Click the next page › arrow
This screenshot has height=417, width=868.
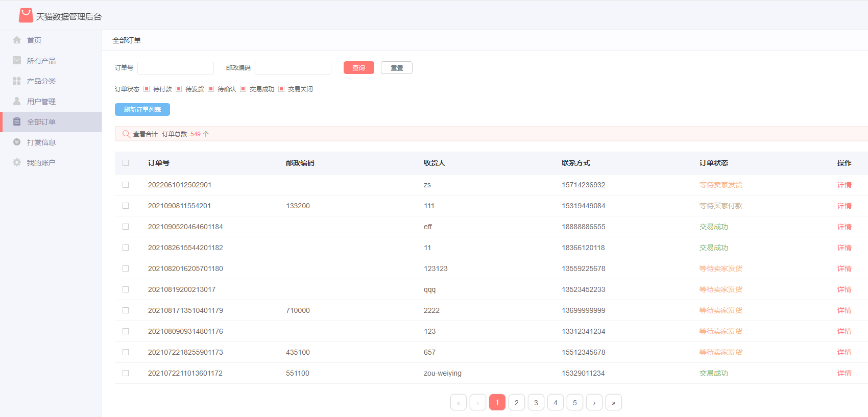(x=594, y=402)
